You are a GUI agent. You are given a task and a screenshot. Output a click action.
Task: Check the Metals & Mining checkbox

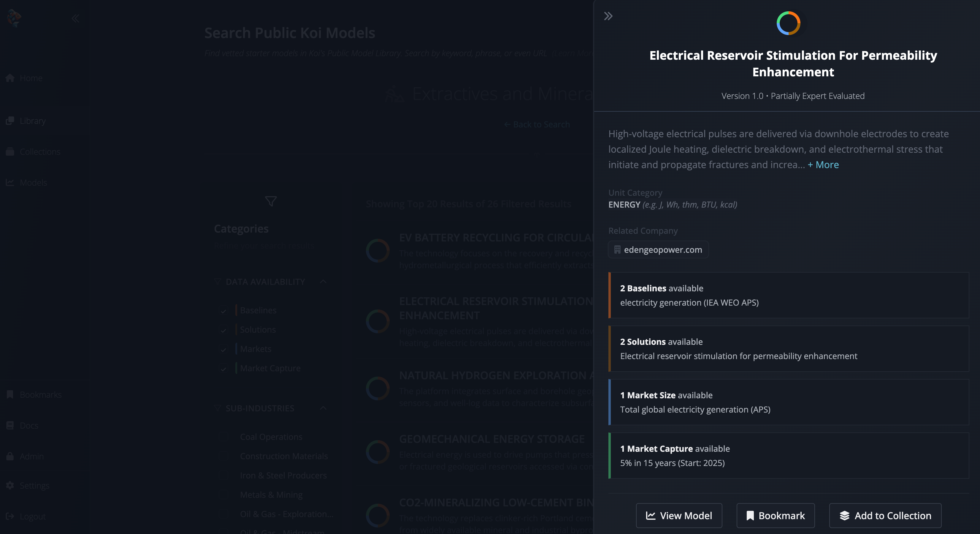point(223,494)
